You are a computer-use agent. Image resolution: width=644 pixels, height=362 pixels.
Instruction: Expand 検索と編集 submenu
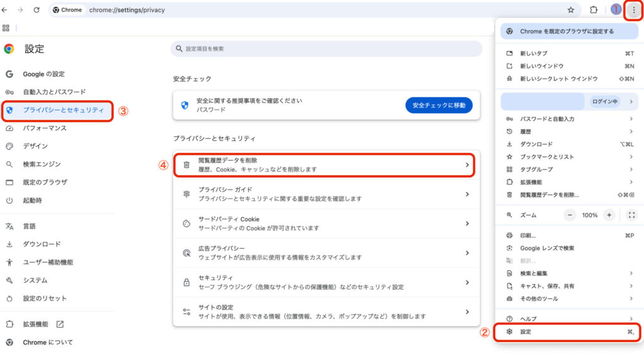[569, 274]
